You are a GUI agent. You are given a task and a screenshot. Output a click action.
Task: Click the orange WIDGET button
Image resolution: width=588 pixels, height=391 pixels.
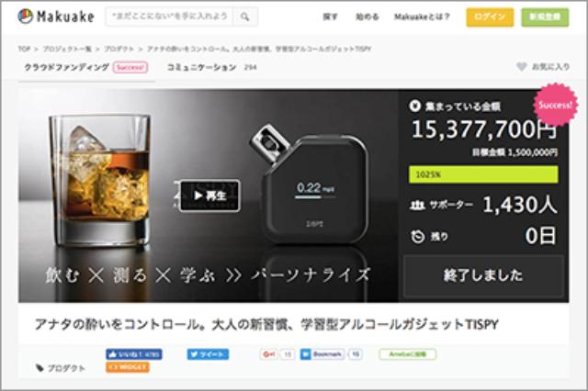point(128,367)
